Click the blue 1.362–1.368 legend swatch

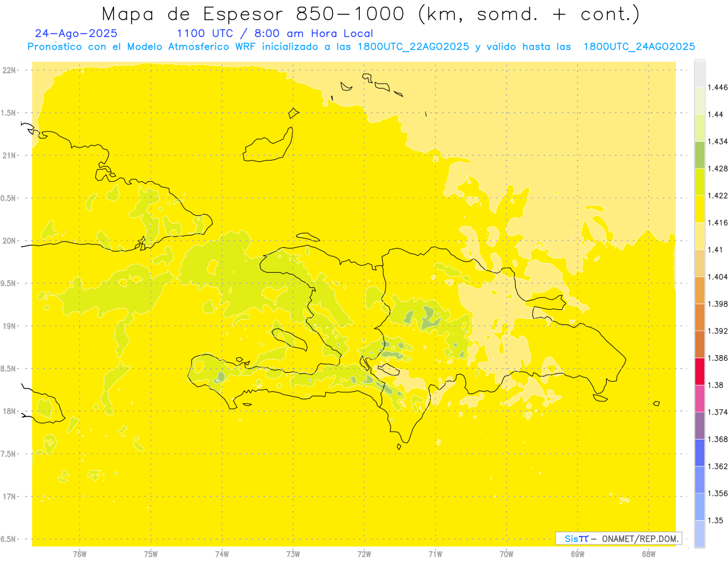point(699,453)
